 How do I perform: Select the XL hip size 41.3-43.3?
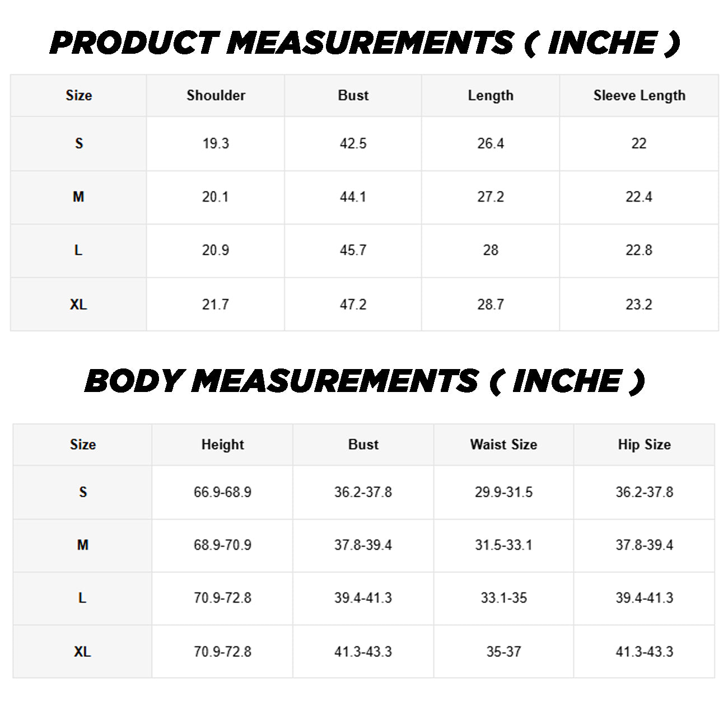(x=644, y=652)
